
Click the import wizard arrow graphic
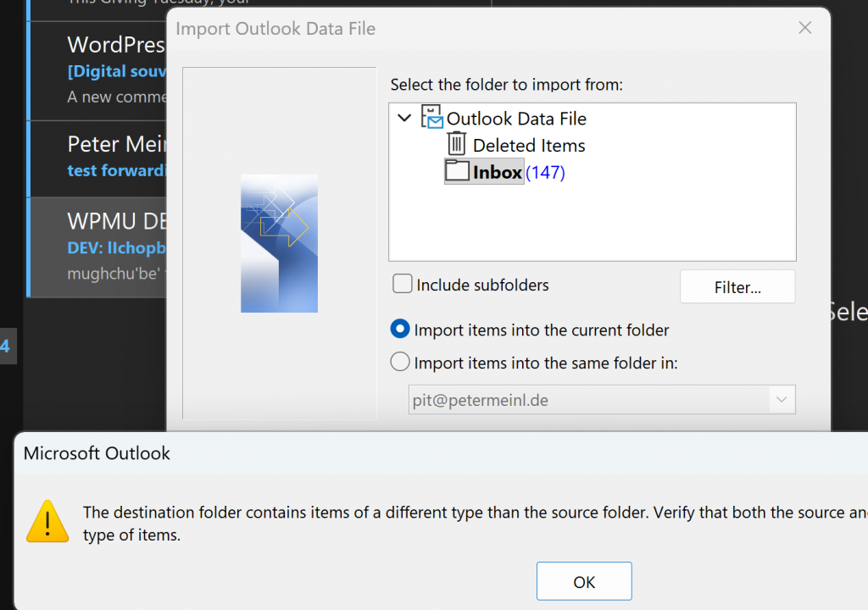279,243
